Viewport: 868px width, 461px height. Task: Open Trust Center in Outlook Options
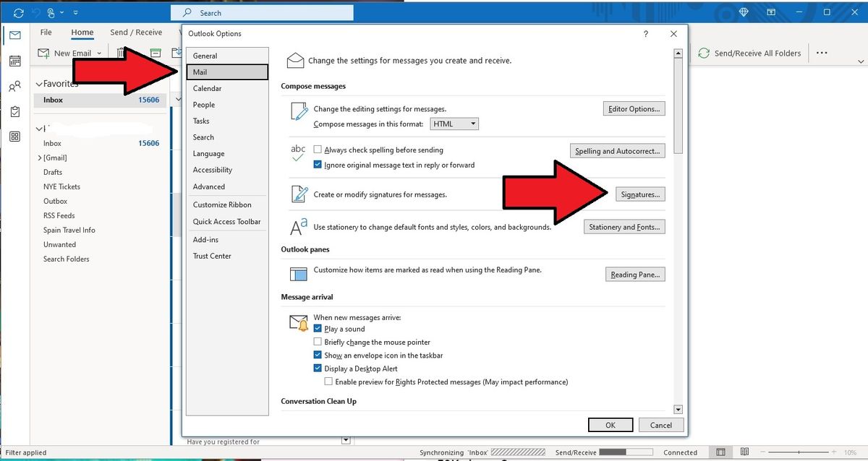[x=227, y=256]
